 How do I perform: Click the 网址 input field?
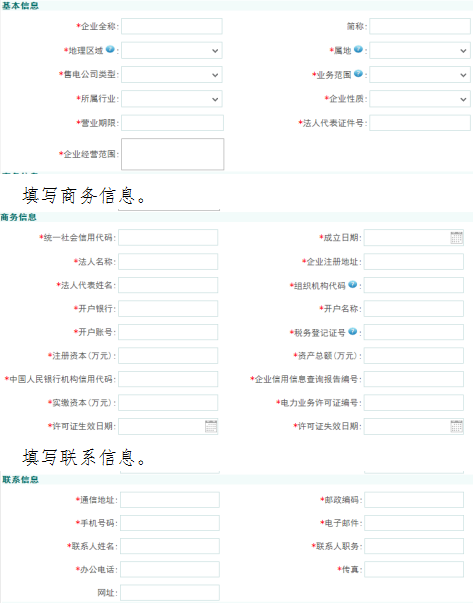170,592
